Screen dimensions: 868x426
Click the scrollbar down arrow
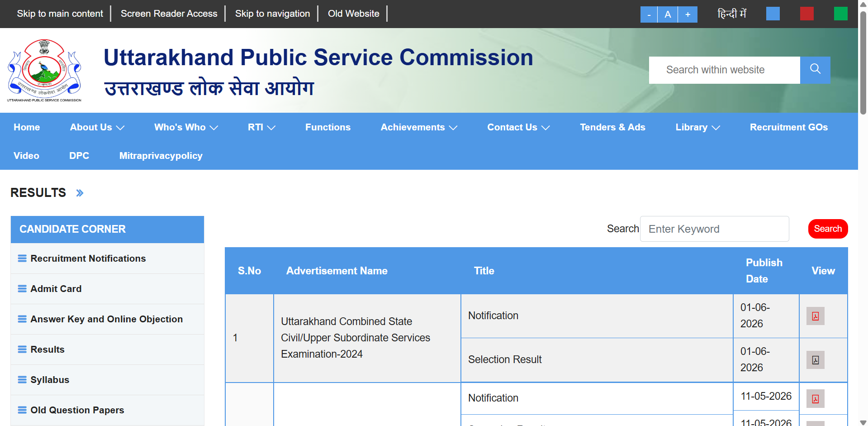click(863, 422)
